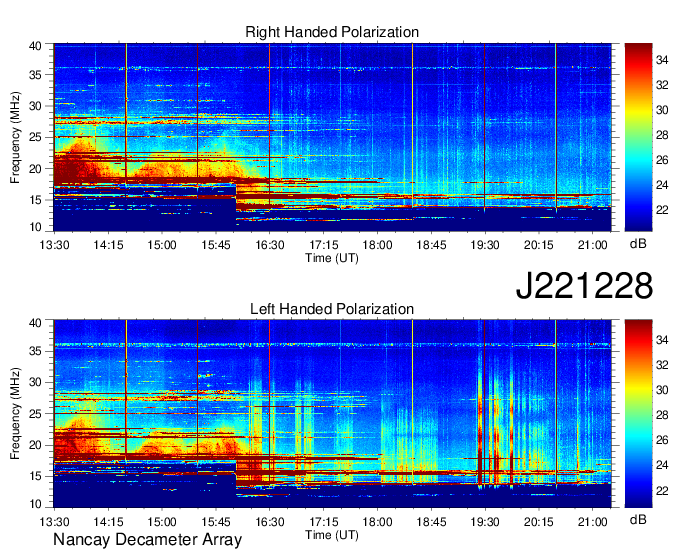Click 18:45 tick on upper plot
680x552 pixels.
pyautogui.click(x=431, y=245)
